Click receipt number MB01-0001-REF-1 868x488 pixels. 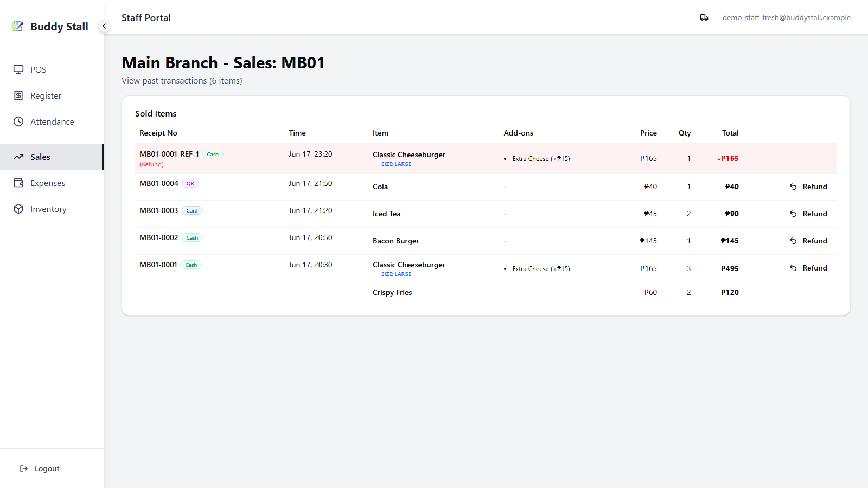(x=169, y=154)
